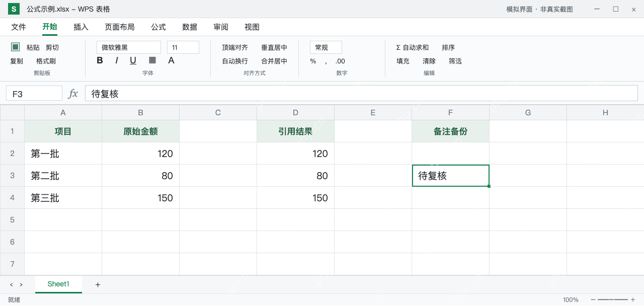Screen dimensions: 644x306
Task: Click the 复制 button
Action: tap(17, 61)
